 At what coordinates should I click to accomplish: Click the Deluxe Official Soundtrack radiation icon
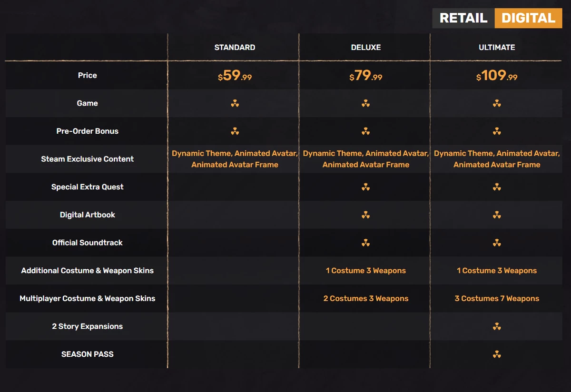pos(365,243)
